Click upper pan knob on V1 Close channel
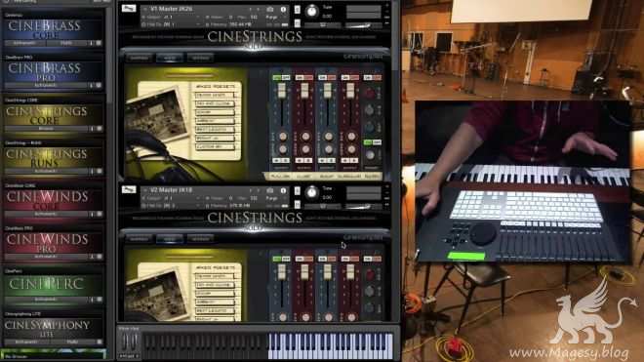Image resolution: width=644 pixels, height=362 pixels. (305, 137)
